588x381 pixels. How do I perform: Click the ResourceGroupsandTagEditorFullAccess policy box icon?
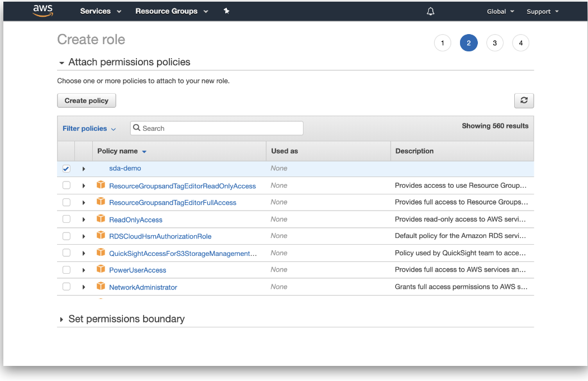(x=101, y=202)
